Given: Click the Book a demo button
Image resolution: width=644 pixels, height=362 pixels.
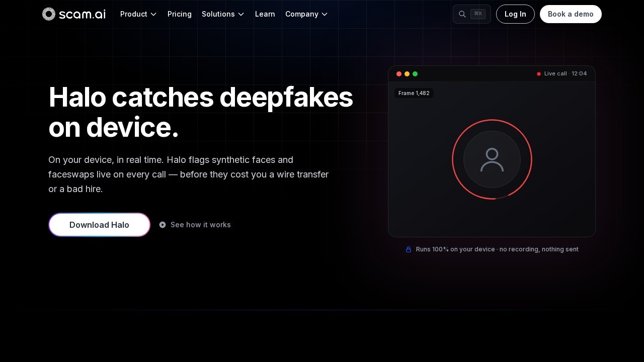Looking at the screenshot, I should 571,14.
